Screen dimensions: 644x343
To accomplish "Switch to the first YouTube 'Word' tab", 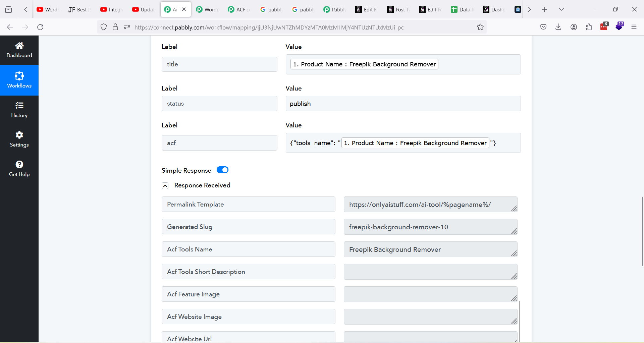I will click(48, 9).
